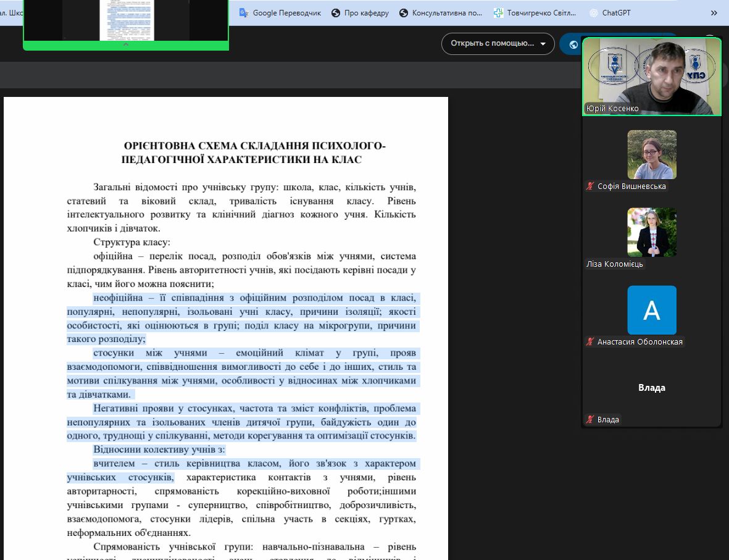Select the Влада participant tile
The image size is (729, 560).
coord(651,388)
